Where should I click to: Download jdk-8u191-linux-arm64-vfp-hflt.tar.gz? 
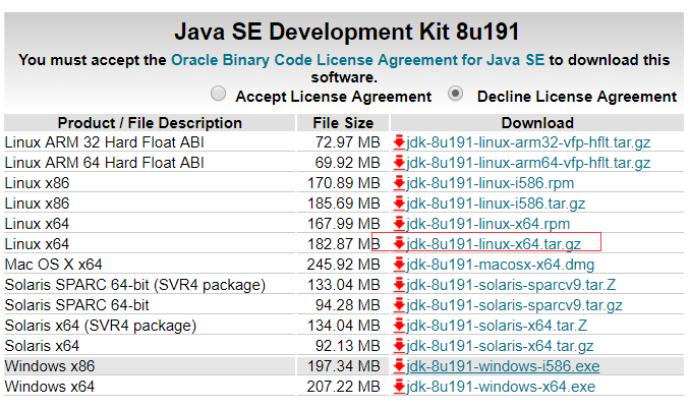(528, 163)
